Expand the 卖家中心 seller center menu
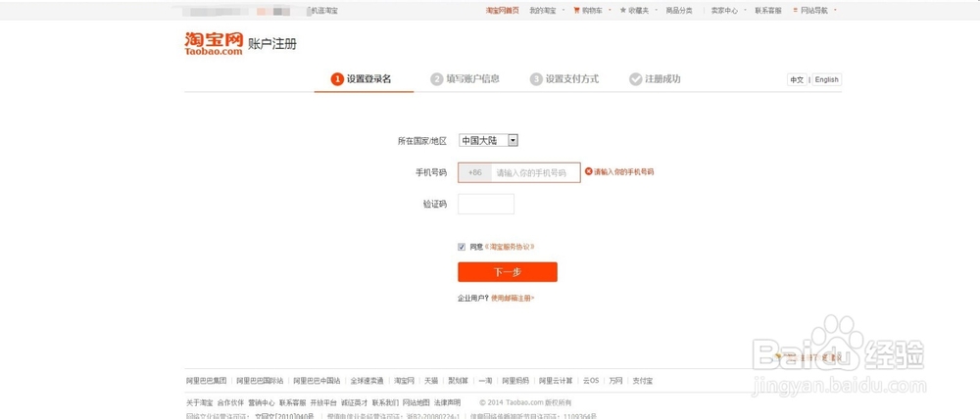980x419 pixels. [x=724, y=11]
